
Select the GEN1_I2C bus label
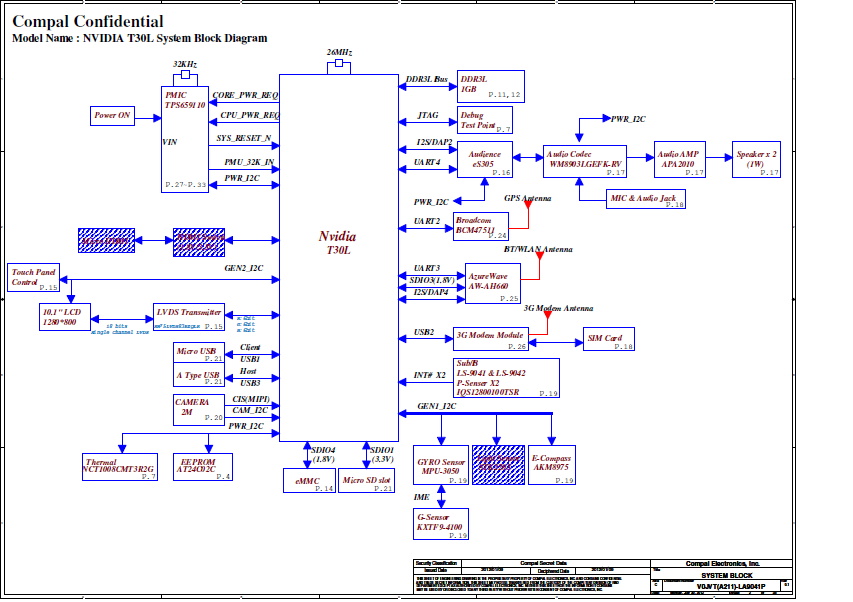(x=437, y=406)
